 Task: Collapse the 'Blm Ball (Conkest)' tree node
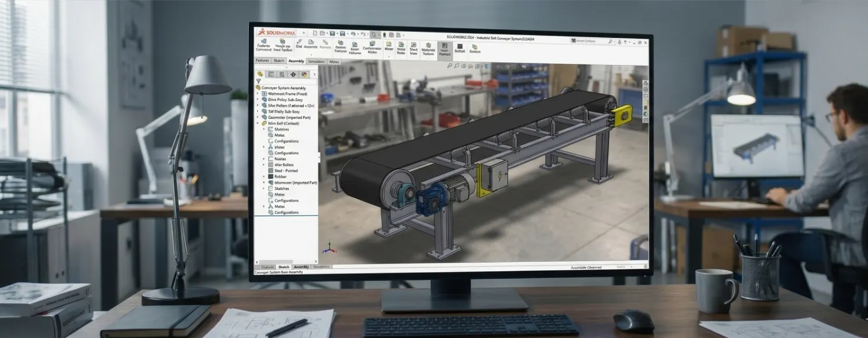(257, 123)
